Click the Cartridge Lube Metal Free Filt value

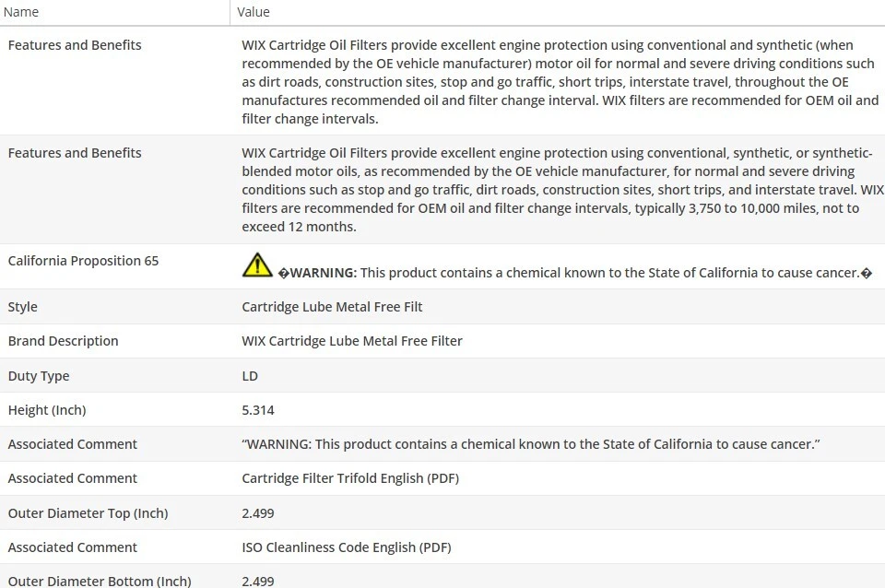(x=332, y=307)
